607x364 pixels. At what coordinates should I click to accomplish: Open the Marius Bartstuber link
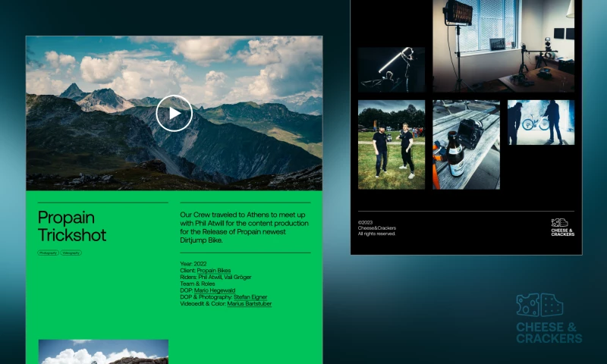pyautogui.click(x=249, y=304)
